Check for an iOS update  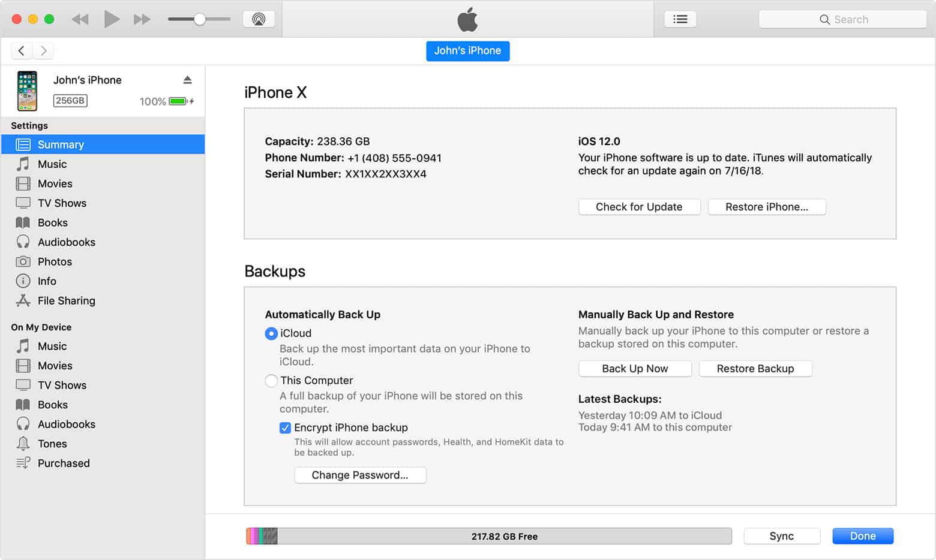pos(639,206)
